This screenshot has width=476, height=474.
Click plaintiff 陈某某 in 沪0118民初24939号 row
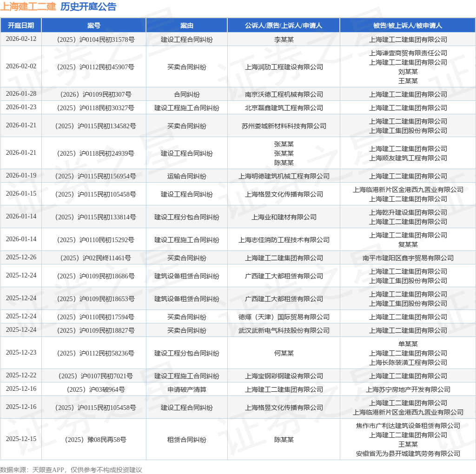coord(284,163)
